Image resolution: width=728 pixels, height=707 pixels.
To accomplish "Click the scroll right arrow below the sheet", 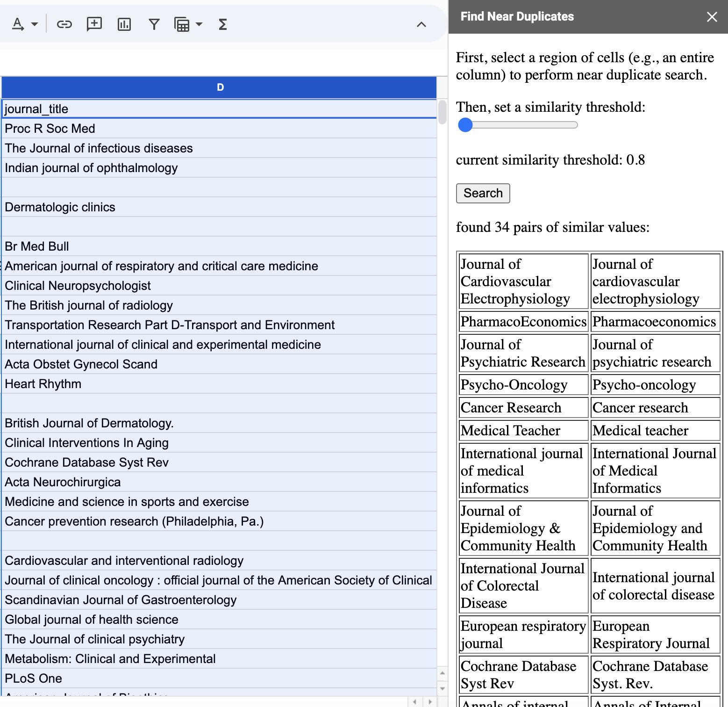I will click(x=430, y=701).
